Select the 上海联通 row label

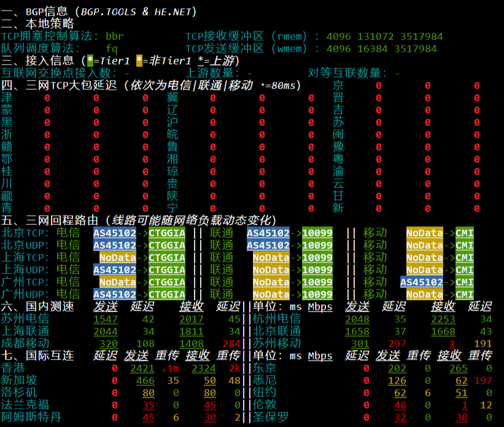point(25,331)
